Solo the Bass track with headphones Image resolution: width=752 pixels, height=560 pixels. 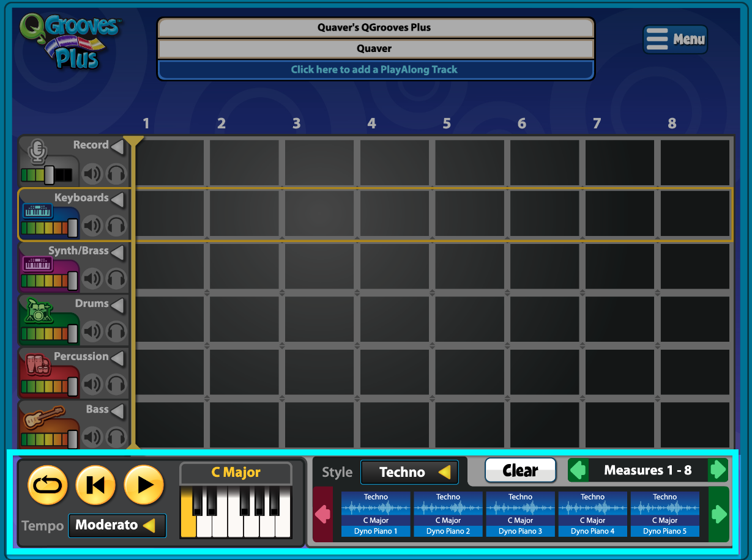point(116,438)
